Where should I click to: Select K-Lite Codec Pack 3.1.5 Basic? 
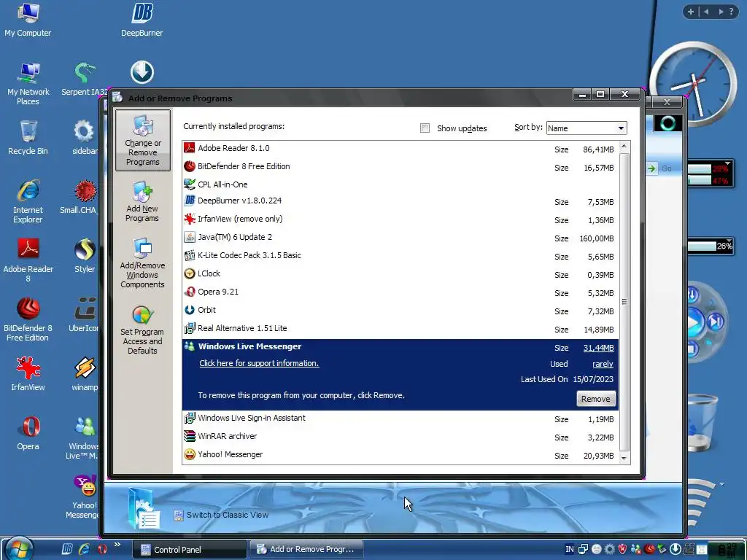tap(400, 256)
